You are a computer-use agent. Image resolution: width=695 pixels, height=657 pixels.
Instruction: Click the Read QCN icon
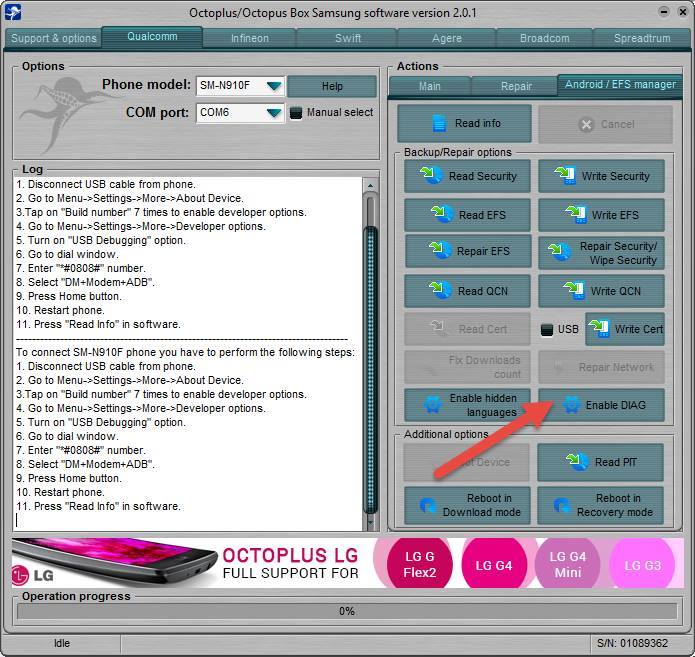pyautogui.click(x=441, y=291)
